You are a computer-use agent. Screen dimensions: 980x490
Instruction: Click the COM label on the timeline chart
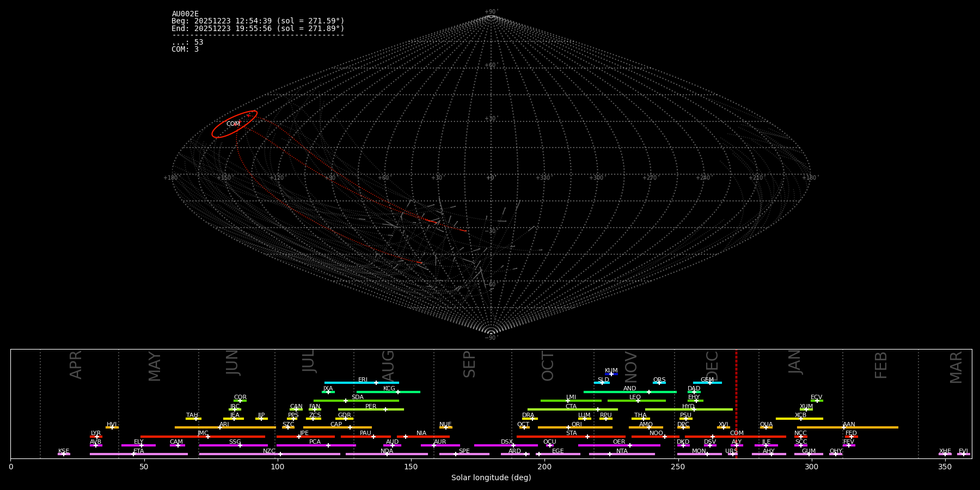pyautogui.click(x=737, y=433)
